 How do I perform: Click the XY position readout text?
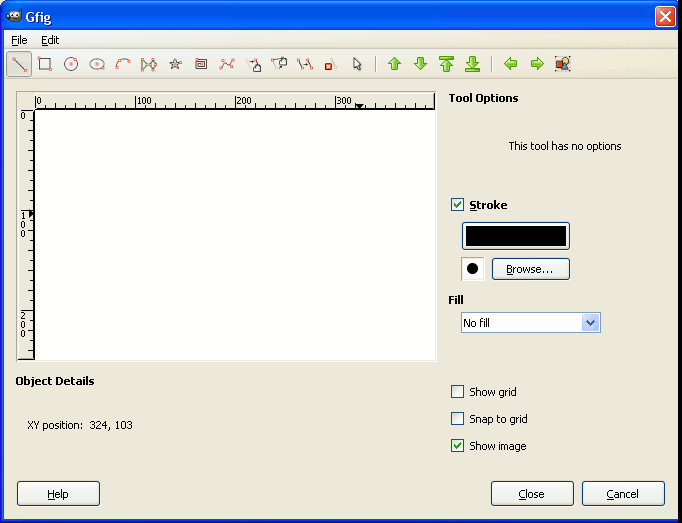(80, 425)
